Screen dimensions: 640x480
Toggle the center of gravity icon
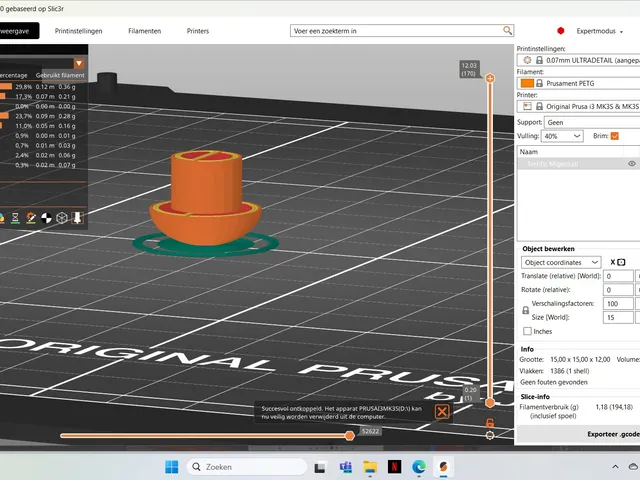[46, 218]
